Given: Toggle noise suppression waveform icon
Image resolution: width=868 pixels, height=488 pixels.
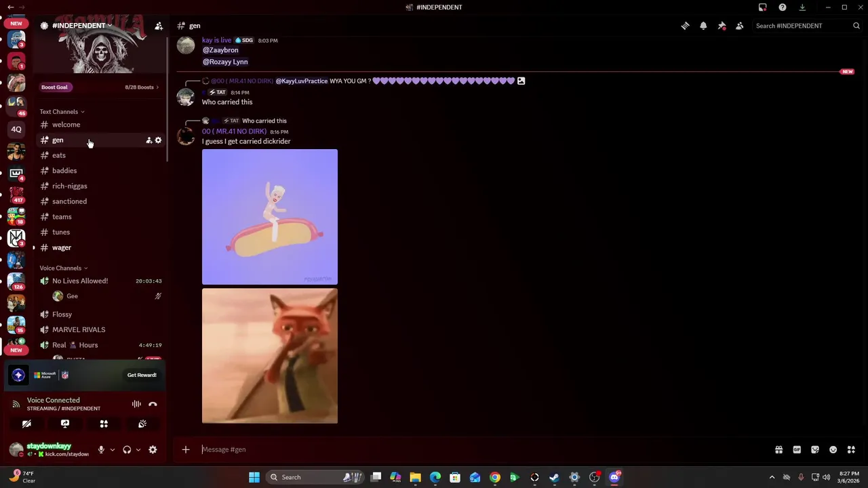Looking at the screenshot, I should (136, 404).
